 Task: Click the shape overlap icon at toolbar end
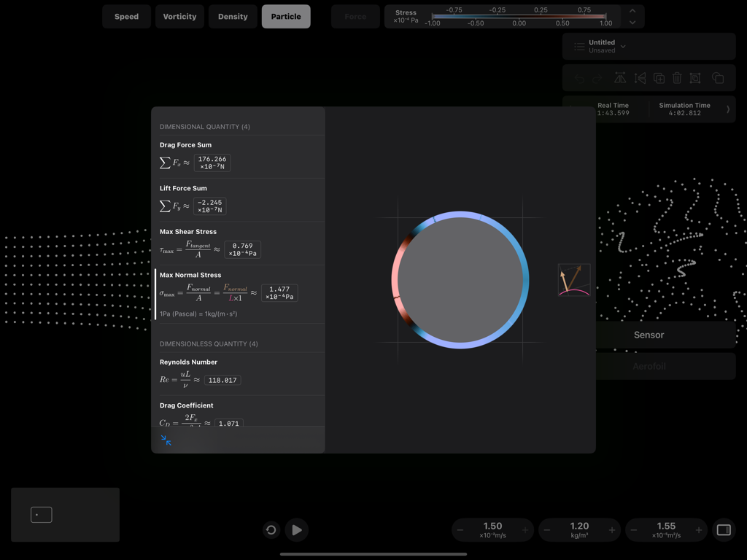(x=718, y=78)
